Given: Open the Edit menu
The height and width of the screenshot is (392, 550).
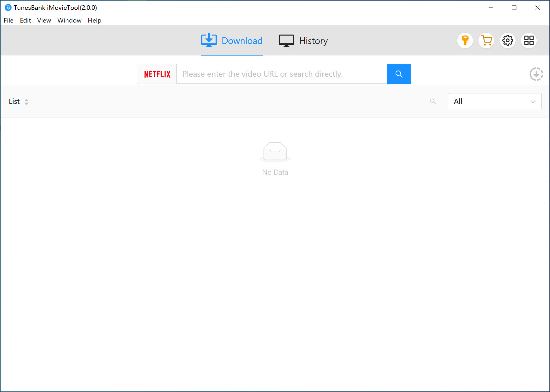Looking at the screenshot, I should click(x=25, y=20).
